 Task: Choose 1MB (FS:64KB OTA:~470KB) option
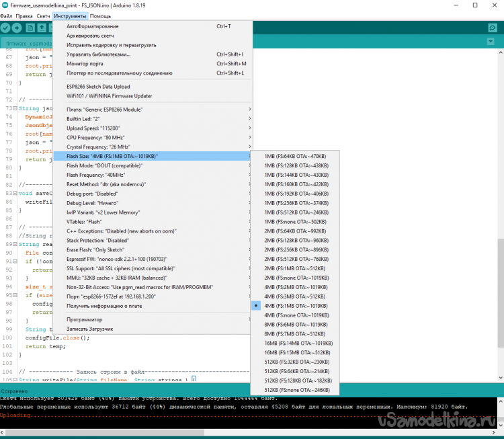296,156
